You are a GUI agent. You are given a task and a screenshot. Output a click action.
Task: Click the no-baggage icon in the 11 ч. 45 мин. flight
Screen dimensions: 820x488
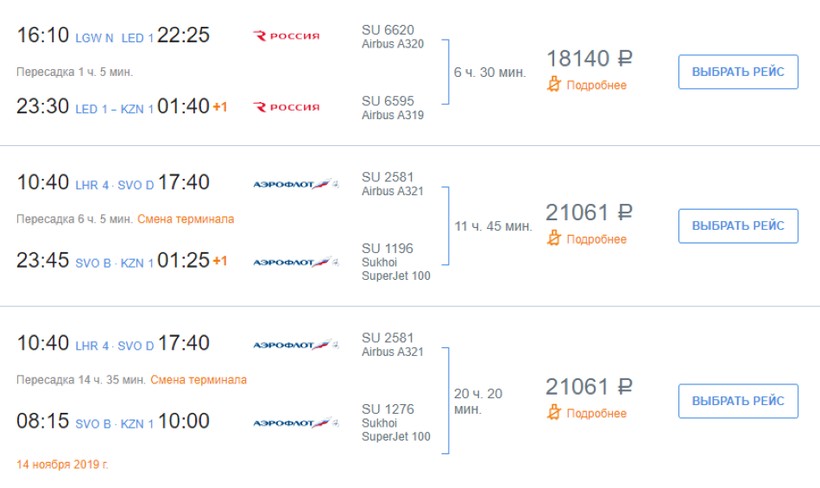coord(555,239)
